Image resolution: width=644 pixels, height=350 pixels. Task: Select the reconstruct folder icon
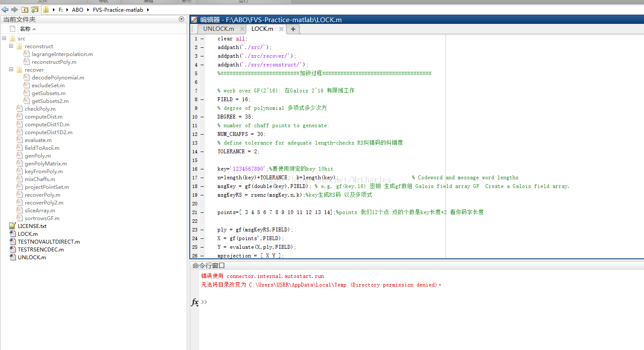20,46
